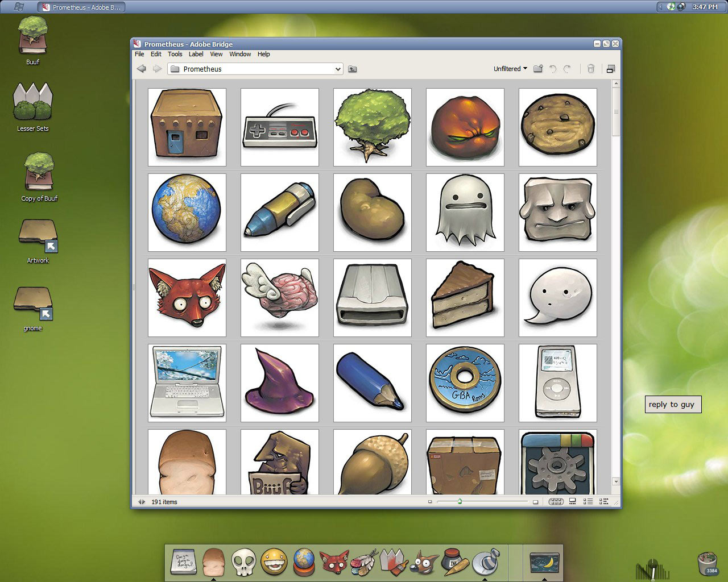Open the File menu
Screen dimensions: 728x582
pyautogui.click(x=139, y=54)
